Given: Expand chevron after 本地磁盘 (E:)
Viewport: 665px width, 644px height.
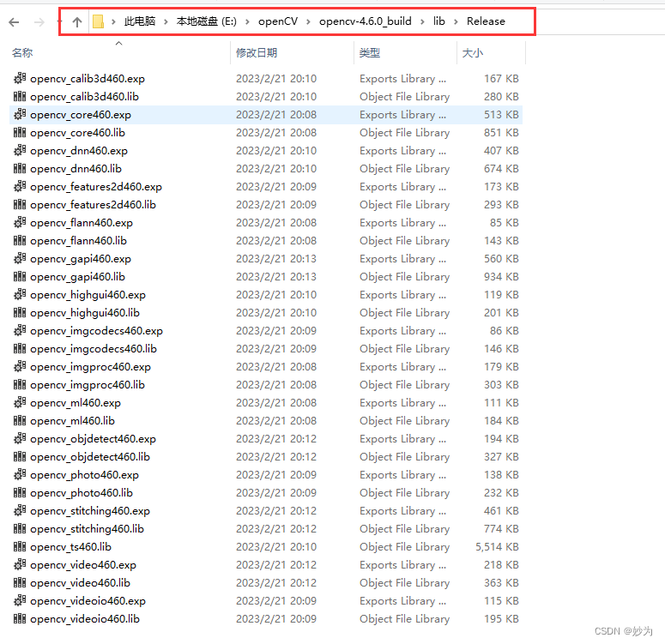Looking at the screenshot, I should (x=247, y=21).
